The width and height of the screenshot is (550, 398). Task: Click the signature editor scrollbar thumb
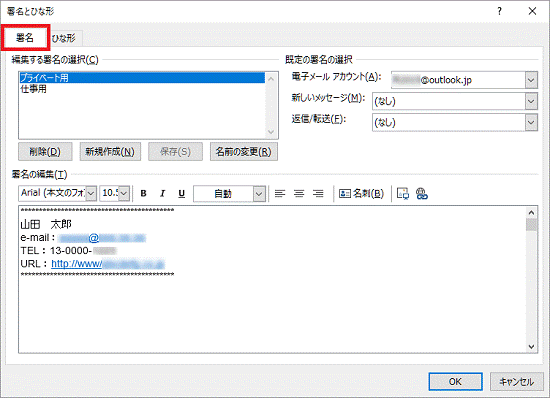531,224
